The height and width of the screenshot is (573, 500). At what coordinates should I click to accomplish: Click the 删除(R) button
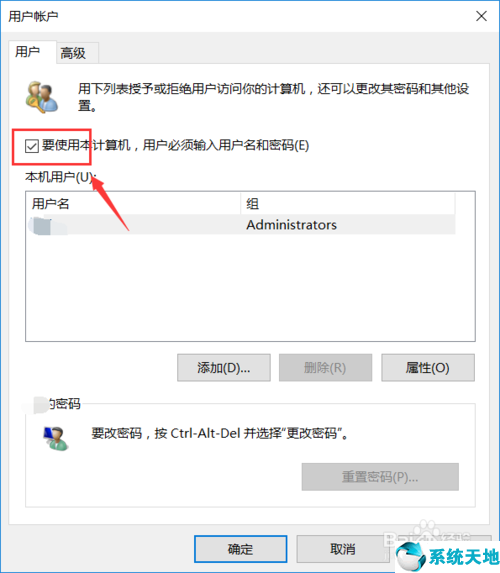point(325,368)
